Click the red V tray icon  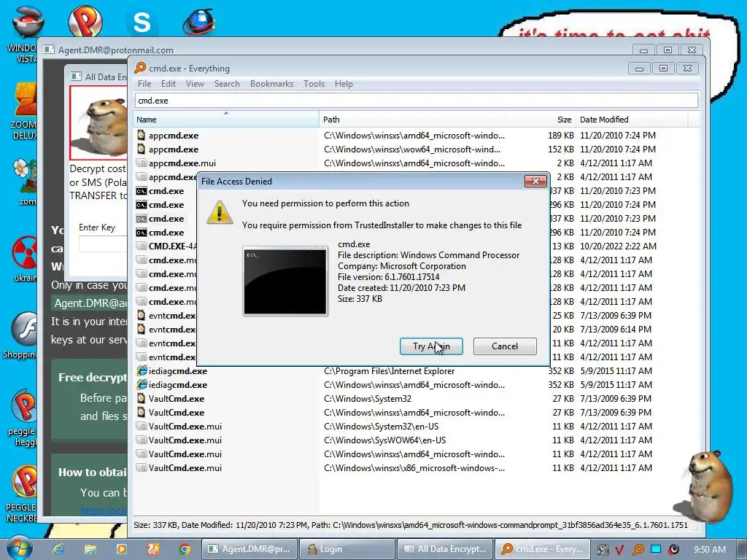(620, 549)
